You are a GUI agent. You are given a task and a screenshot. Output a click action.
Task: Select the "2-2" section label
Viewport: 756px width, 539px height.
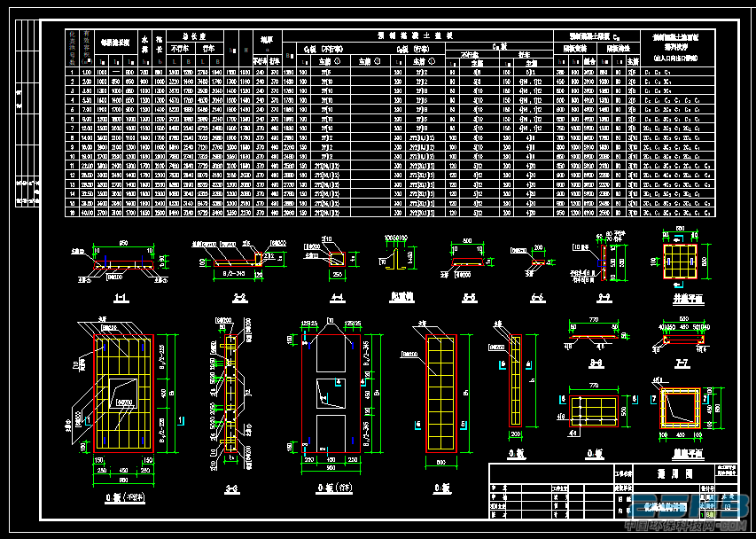click(x=239, y=299)
